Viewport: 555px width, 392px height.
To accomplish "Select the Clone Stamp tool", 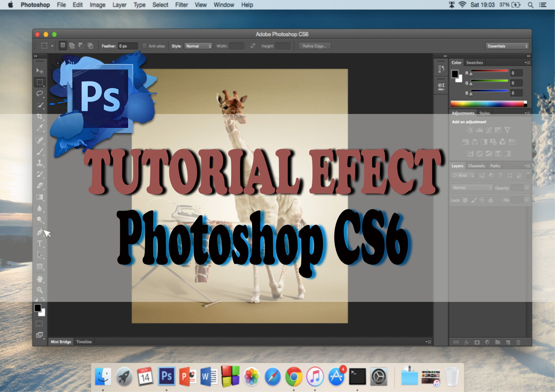I will pyautogui.click(x=40, y=163).
